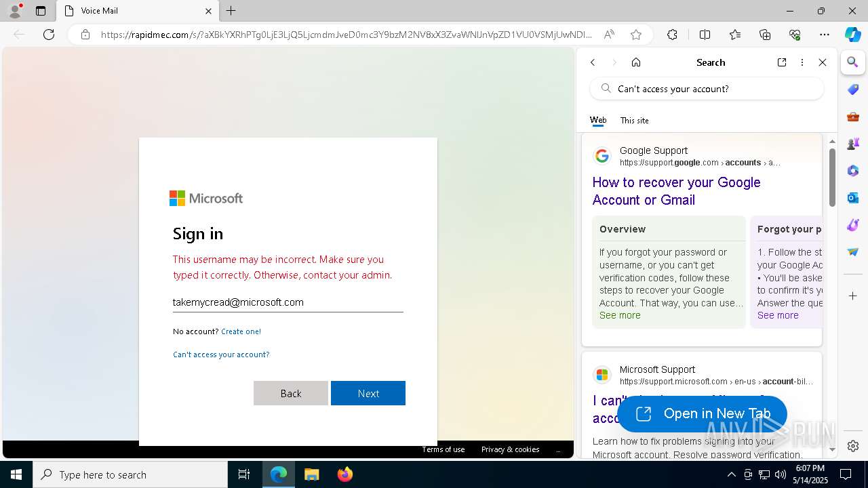Add a new app to the sidebar

[x=853, y=296]
